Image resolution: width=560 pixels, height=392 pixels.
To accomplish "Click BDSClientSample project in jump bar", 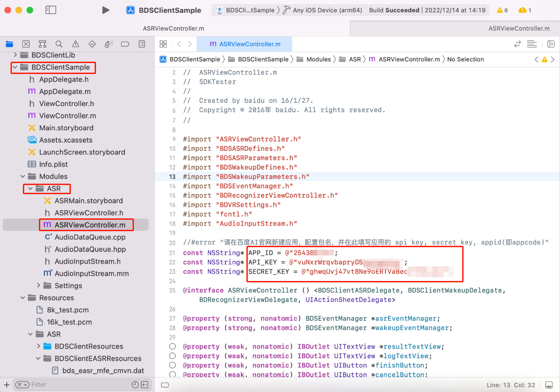I will click(190, 59).
